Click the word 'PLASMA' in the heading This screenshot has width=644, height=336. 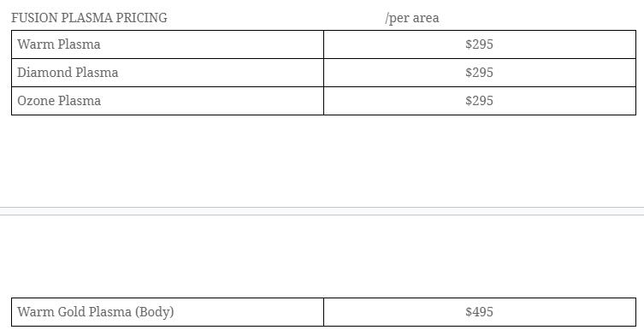tap(86, 18)
